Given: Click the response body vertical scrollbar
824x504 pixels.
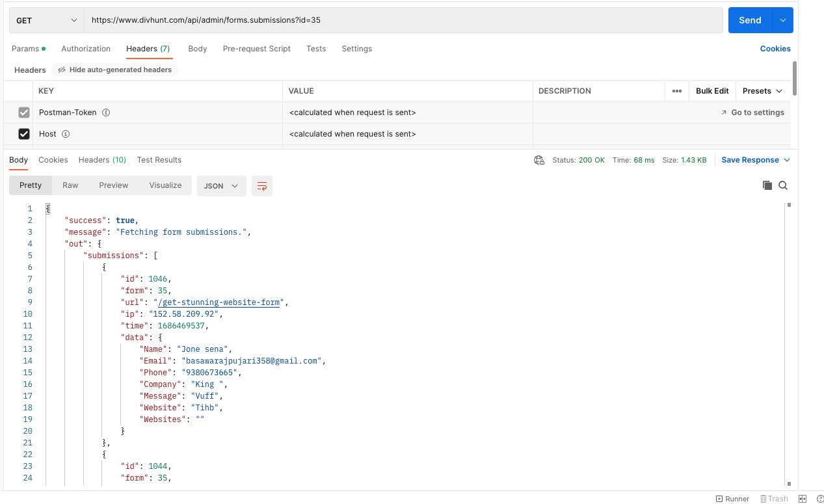Looking at the screenshot, I should 789,345.
